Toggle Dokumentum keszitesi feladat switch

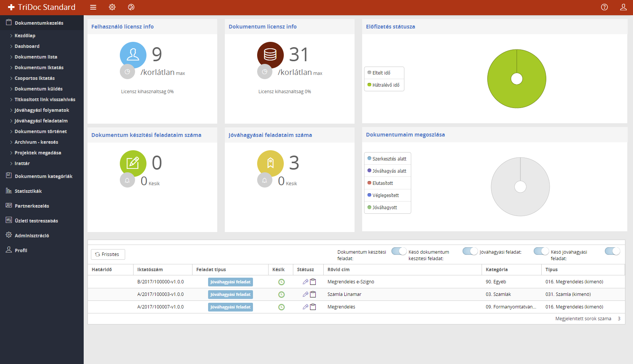pos(399,251)
